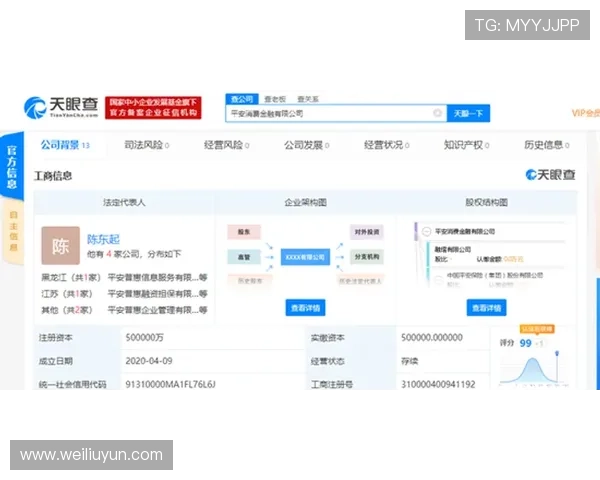Select the 自主信息 side tab
The width and height of the screenshot is (600, 480).
pyautogui.click(x=13, y=231)
